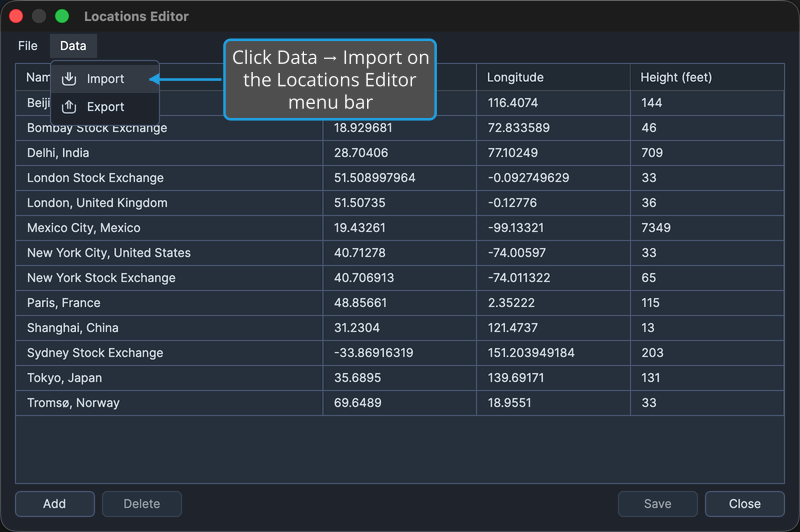Select the Paris, France name cell
The image size is (800, 532).
[x=169, y=303]
